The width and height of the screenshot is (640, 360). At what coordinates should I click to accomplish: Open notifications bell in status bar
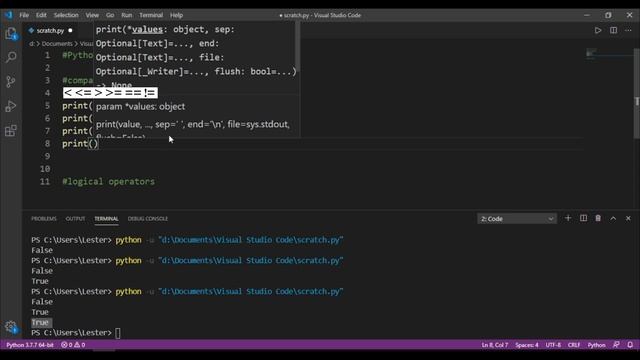[x=630, y=345]
